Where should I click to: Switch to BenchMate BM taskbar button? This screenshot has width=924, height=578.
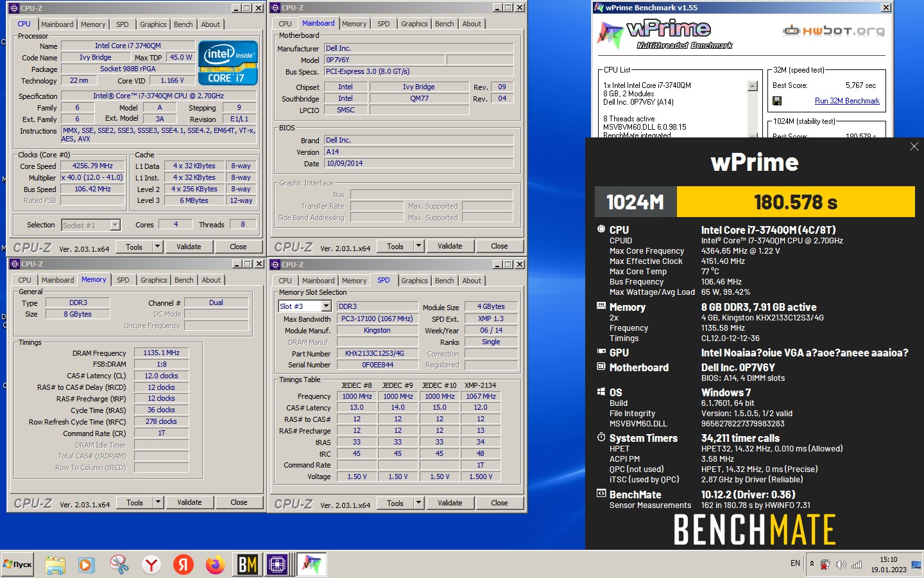tap(248, 565)
